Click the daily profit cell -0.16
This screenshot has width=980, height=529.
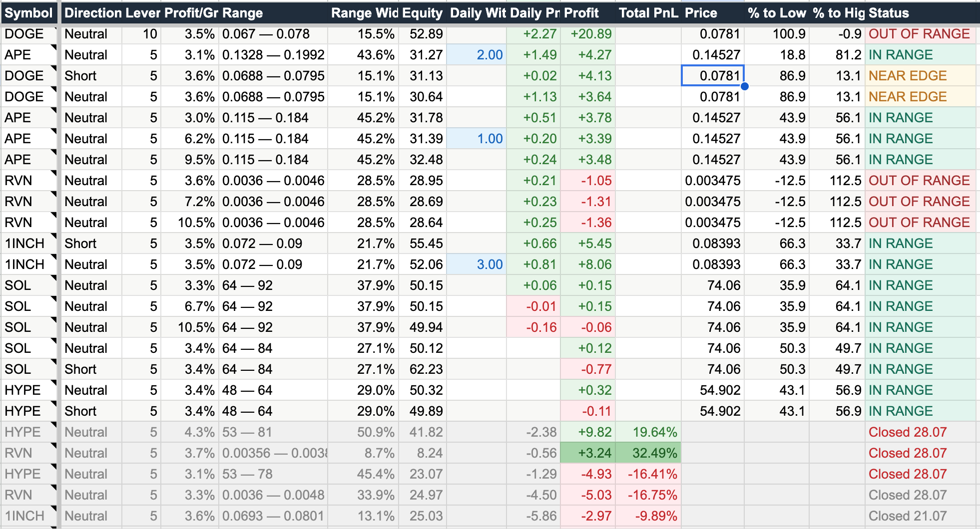(533, 327)
